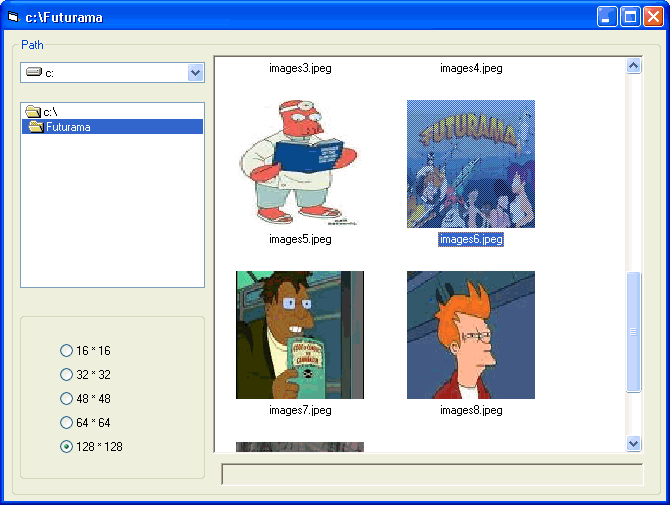
Task: Open the drive selection dropdown arrow
Action: (195, 73)
